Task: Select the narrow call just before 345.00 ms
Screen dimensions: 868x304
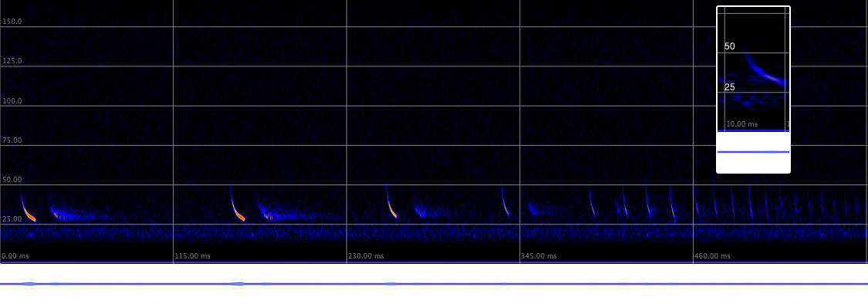Action: click(505, 198)
